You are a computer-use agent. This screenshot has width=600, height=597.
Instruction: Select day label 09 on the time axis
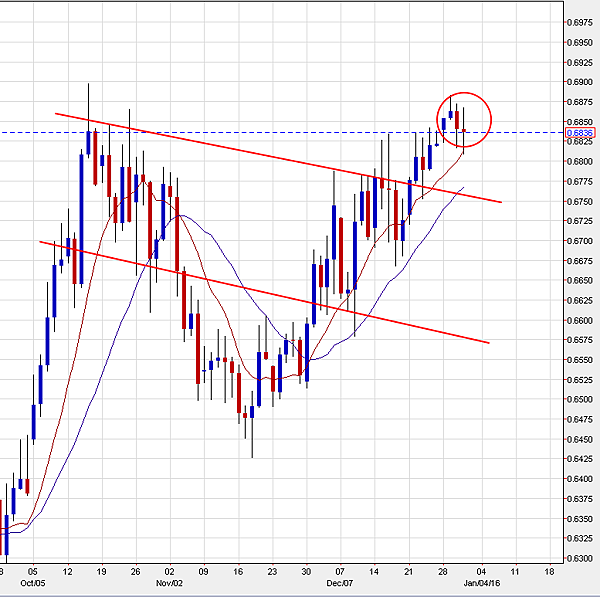pos(204,572)
